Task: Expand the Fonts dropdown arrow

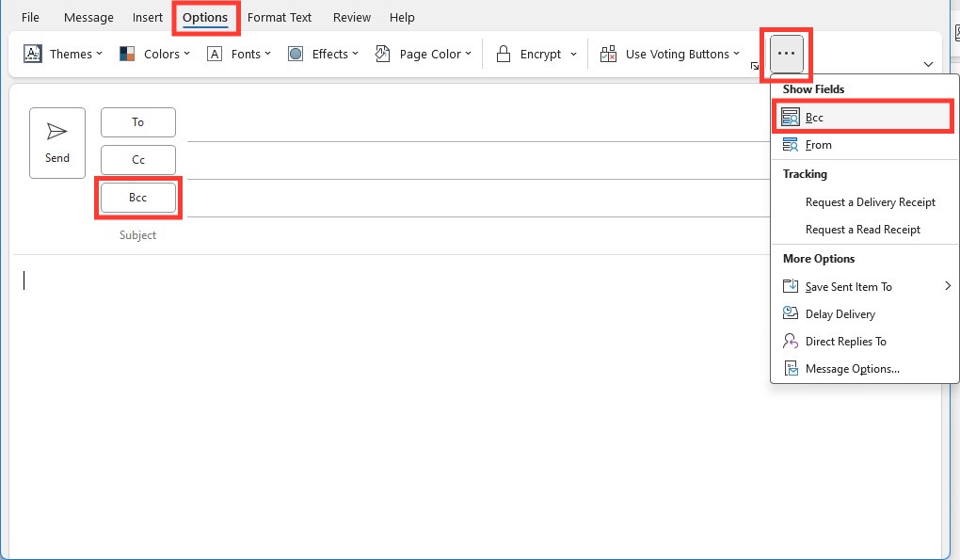Action: point(267,54)
